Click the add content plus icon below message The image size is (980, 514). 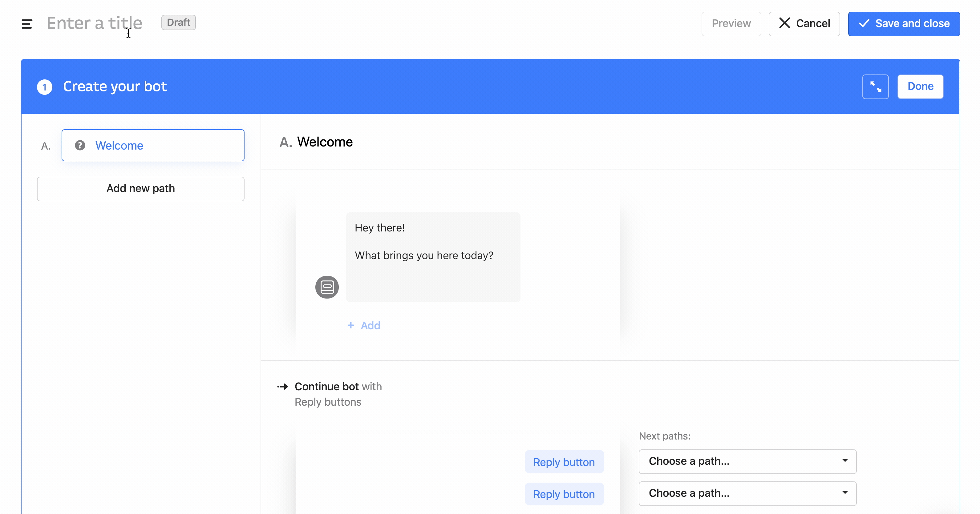coord(351,326)
